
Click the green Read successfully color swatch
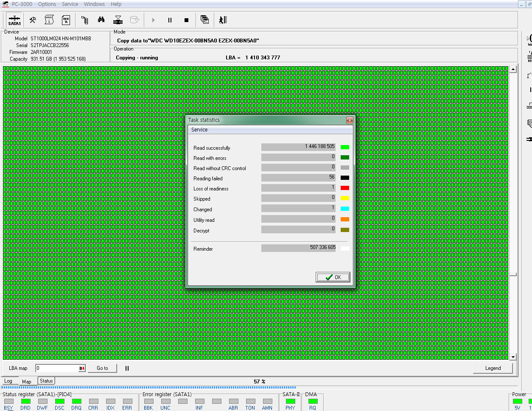345,147
